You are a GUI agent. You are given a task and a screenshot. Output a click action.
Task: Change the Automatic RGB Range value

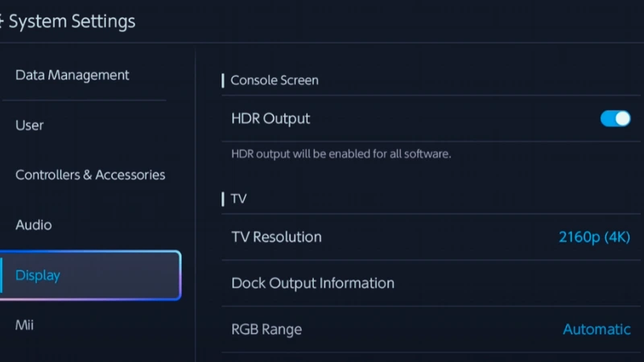(597, 329)
